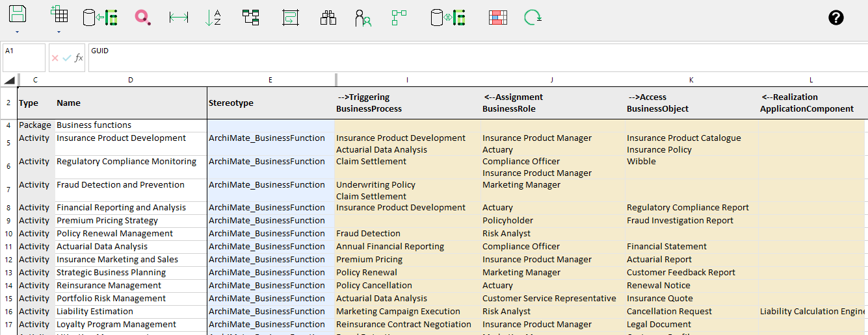Click the add grid table icon

coord(59,14)
